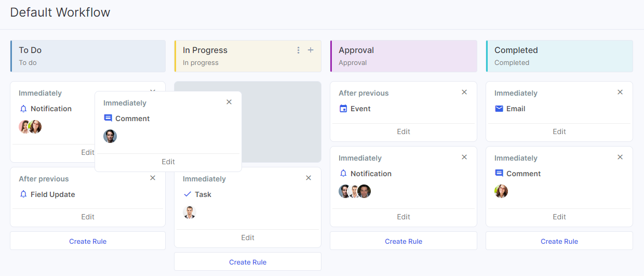Add rule with In Progress plus icon
This screenshot has height=276, width=644.
click(x=311, y=50)
